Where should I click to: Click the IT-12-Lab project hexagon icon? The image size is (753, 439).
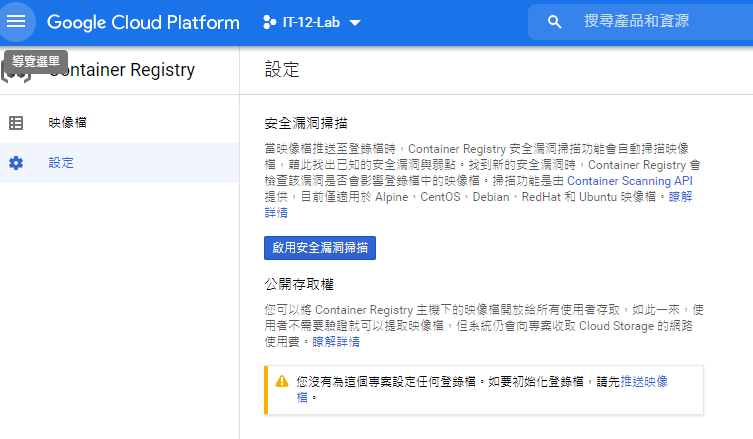click(x=269, y=22)
